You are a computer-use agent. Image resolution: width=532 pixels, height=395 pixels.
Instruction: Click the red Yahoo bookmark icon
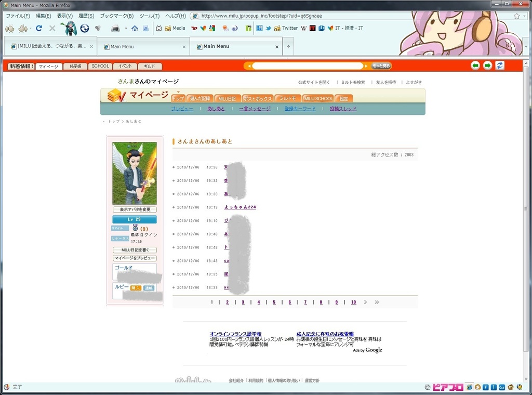click(194, 28)
